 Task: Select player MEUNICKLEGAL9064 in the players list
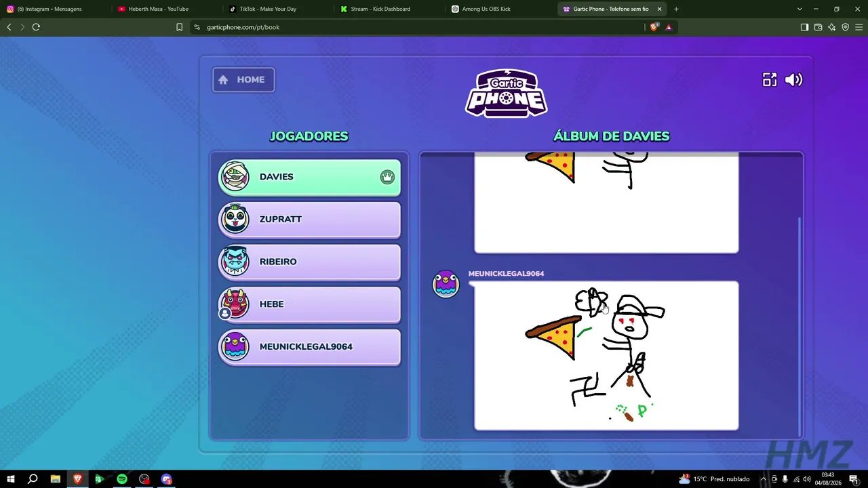[309, 347]
